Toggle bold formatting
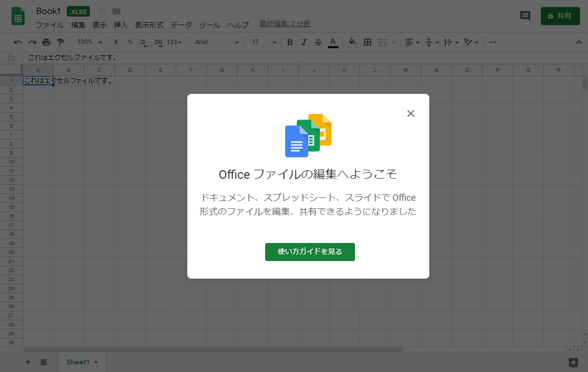 click(290, 42)
